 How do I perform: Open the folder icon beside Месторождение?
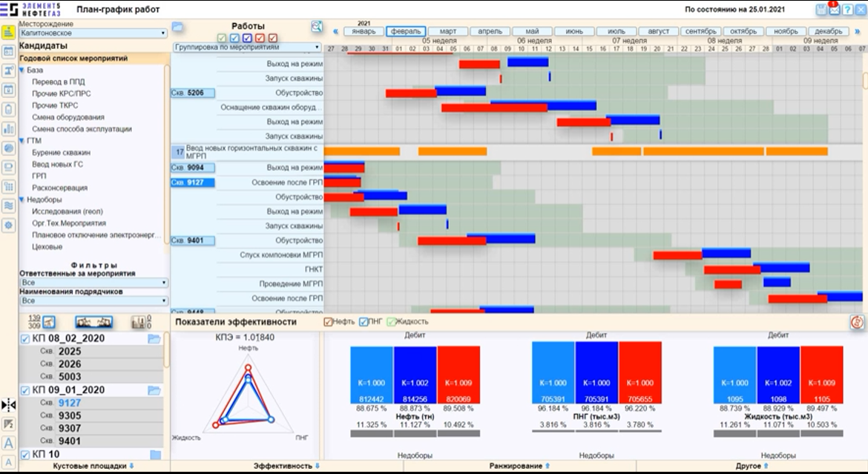click(x=177, y=26)
